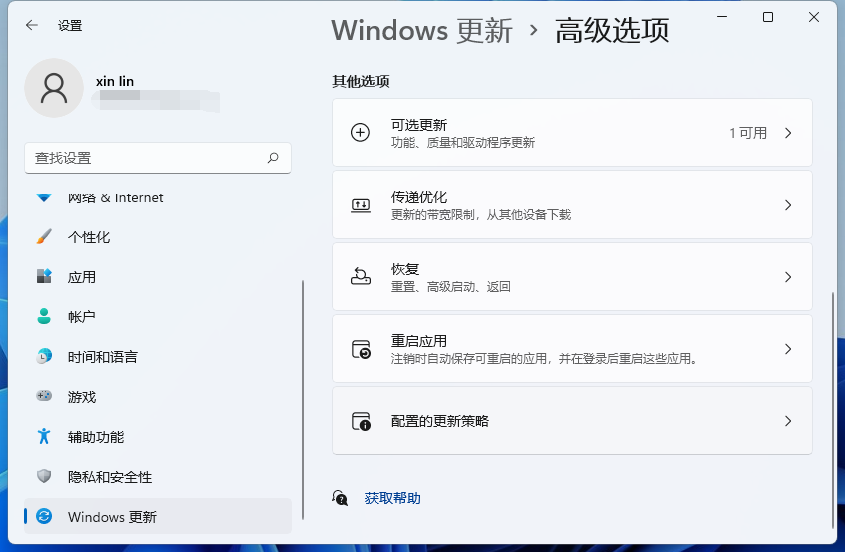Click Windows 更新 breadcrumb in title

421,30
